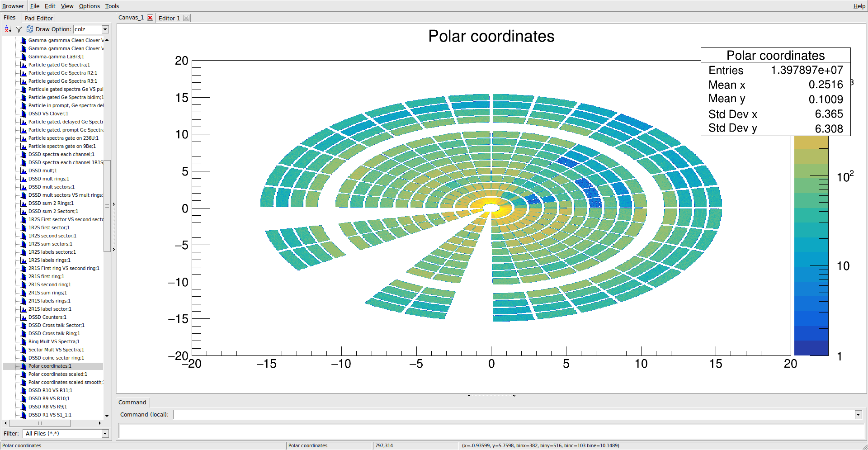This screenshot has width=868, height=450.
Task: Click the histogram icon for DSSD R9 VS R10;1
Action: point(24,399)
